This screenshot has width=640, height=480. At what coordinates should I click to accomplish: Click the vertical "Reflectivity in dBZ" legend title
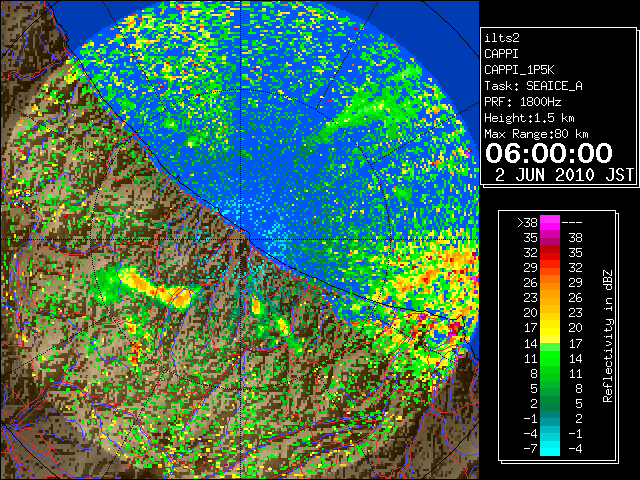click(x=608, y=336)
